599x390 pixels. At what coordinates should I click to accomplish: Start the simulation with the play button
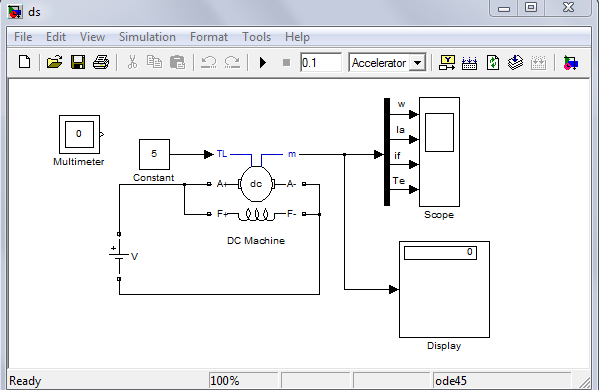coord(262,62)
